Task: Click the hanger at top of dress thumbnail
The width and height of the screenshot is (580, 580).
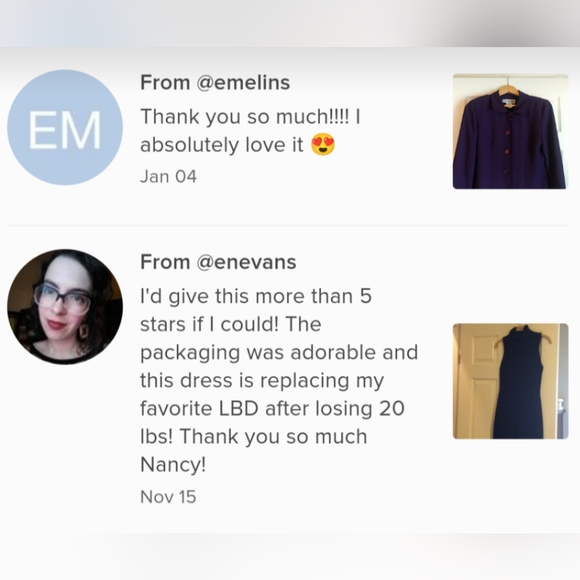Action: click(523, 331)
